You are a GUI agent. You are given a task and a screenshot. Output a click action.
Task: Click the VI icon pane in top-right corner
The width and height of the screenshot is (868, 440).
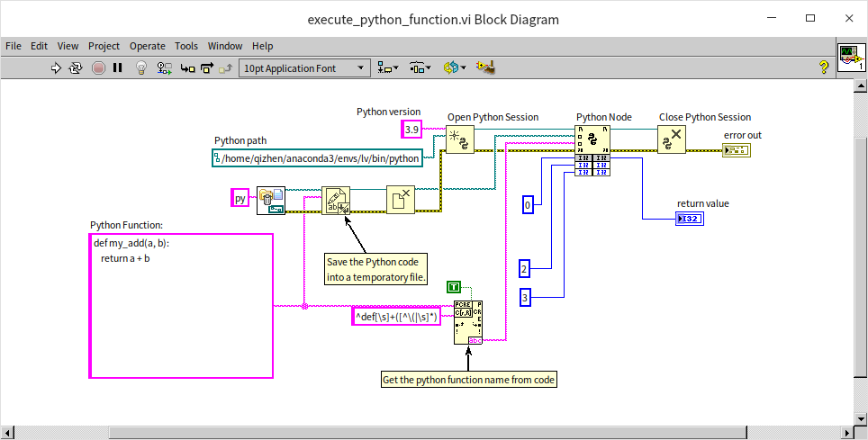coord(850,58)
